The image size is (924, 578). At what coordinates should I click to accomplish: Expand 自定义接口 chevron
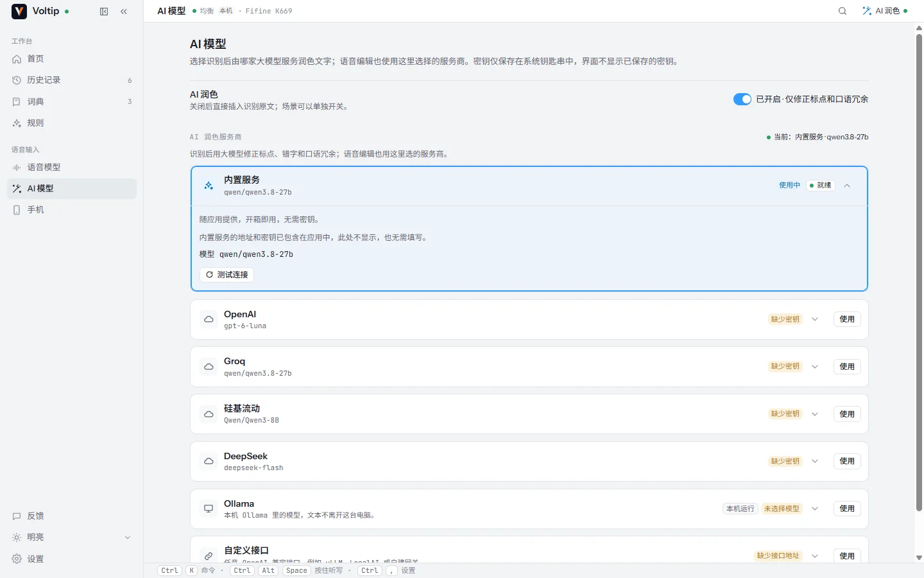815,556
